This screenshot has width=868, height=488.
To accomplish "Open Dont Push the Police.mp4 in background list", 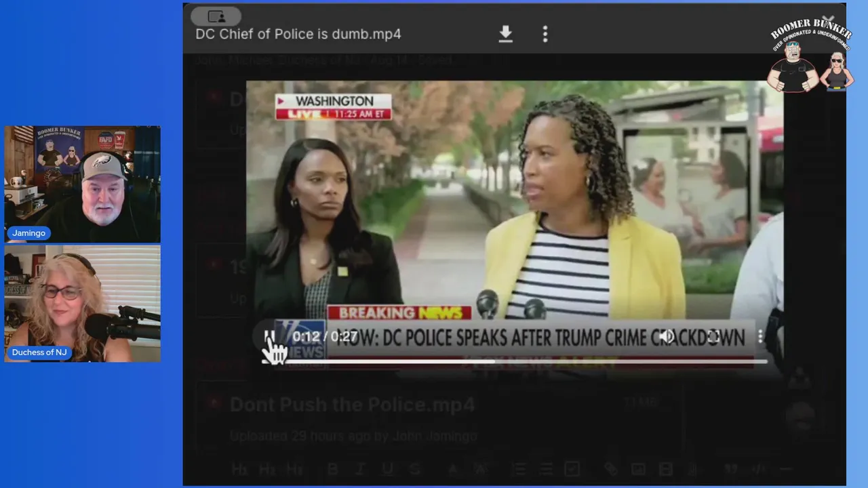I will coord(352,405).
